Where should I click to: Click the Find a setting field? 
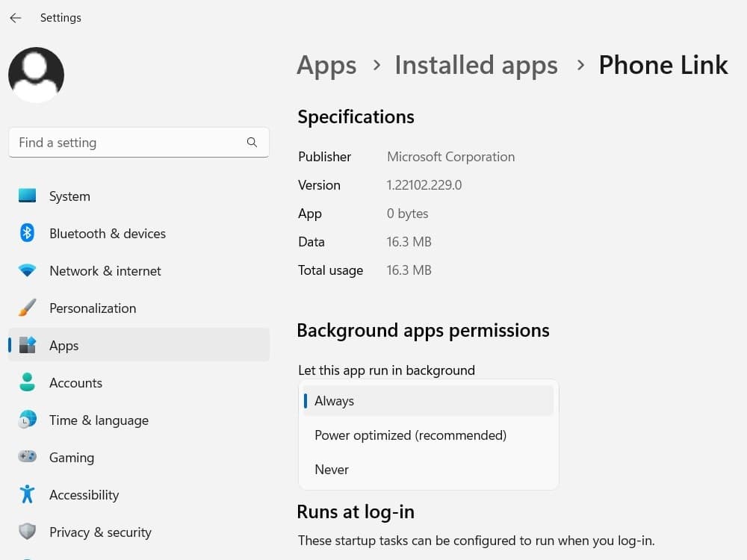click(127, 143)
